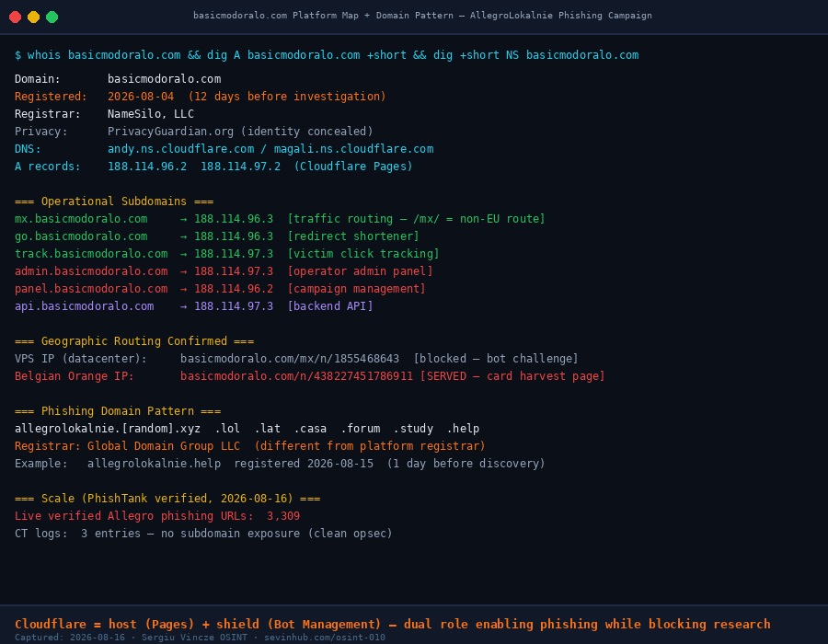Select the phishing URL count 3,309

[283, 516]
